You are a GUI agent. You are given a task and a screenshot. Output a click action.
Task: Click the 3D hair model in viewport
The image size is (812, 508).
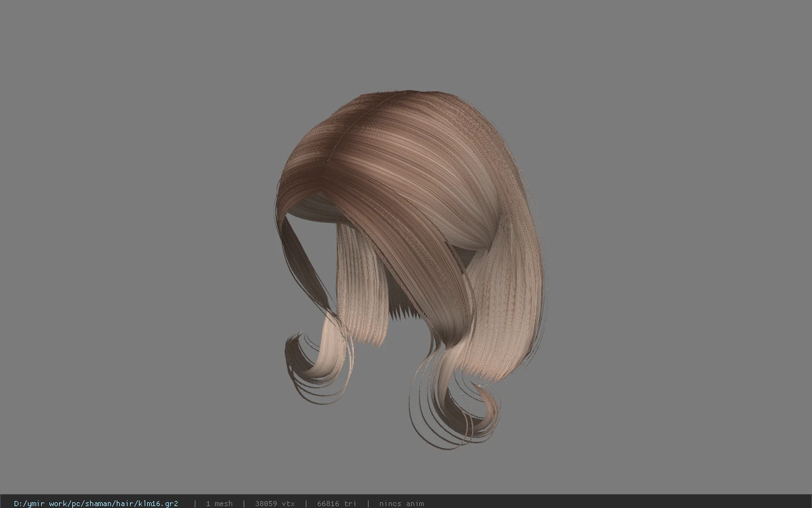410,269
